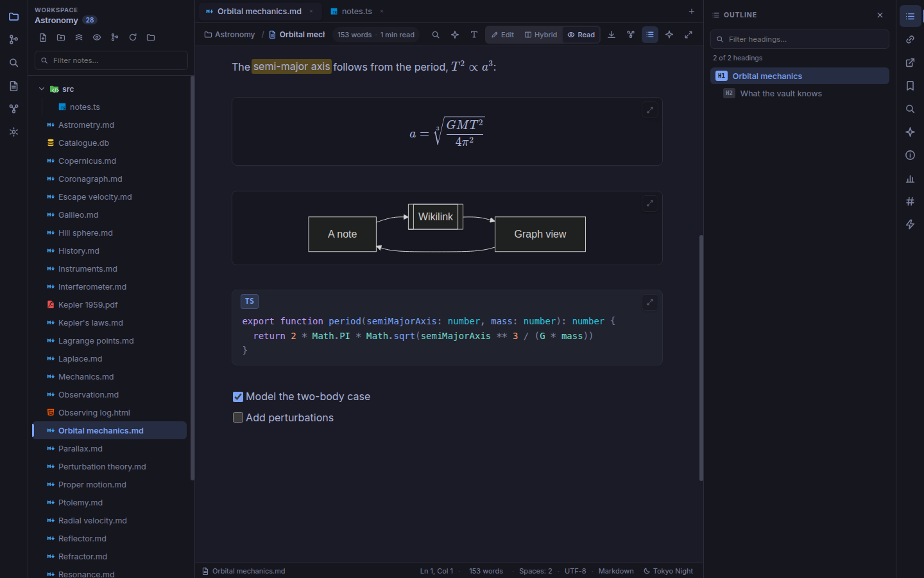Screen dimensions: 924x578
Task: Open a new tab with plus button
Action: 691,12
